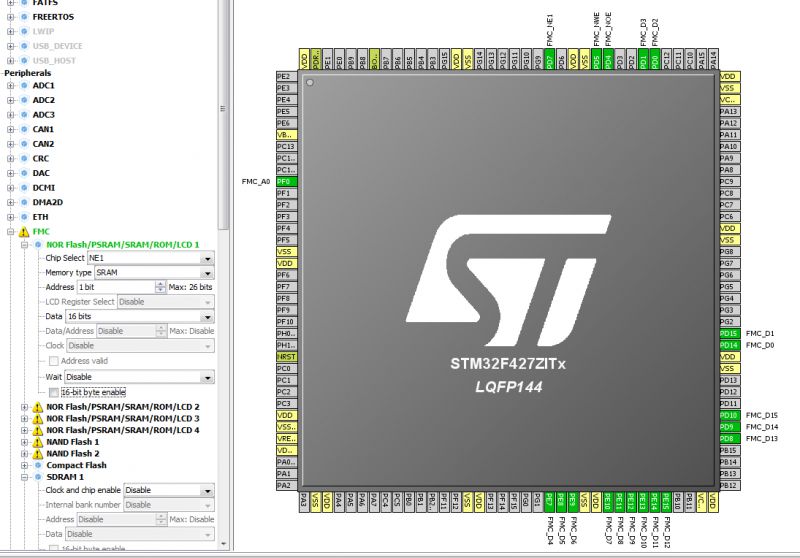
Task: Collapse the SDRAM 1 section
Action: click(24, 477)
